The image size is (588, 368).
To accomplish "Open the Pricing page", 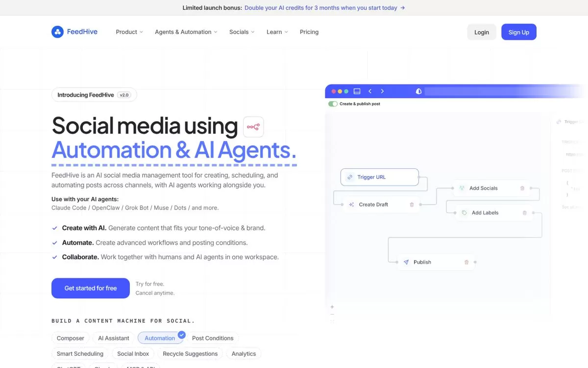I will (x=309, y=32).
